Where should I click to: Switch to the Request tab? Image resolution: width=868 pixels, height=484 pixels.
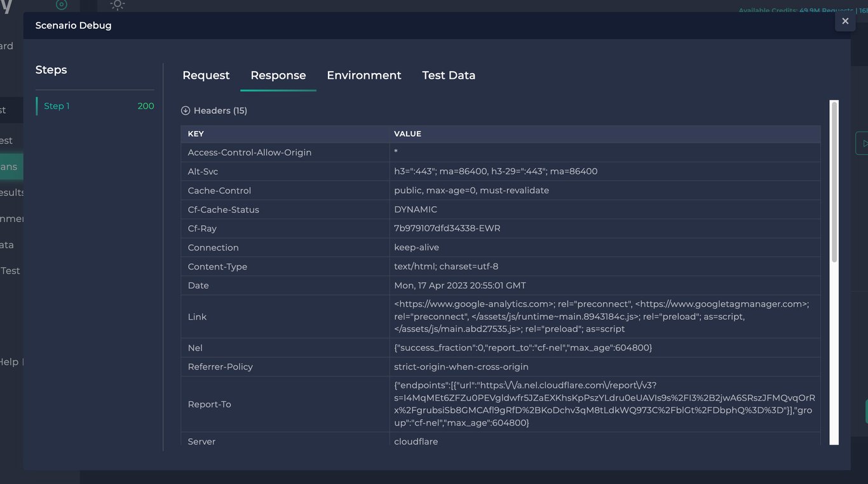coord(206,75)
